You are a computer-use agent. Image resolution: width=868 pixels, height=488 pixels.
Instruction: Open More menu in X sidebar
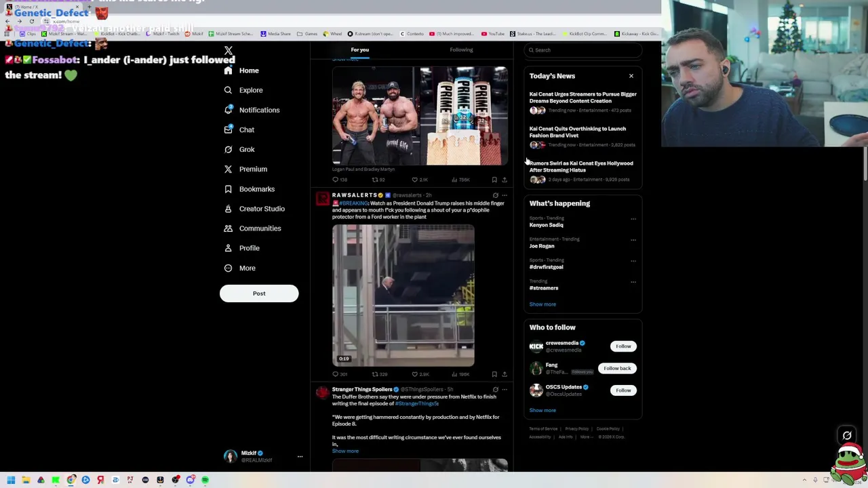pos(239,268)
